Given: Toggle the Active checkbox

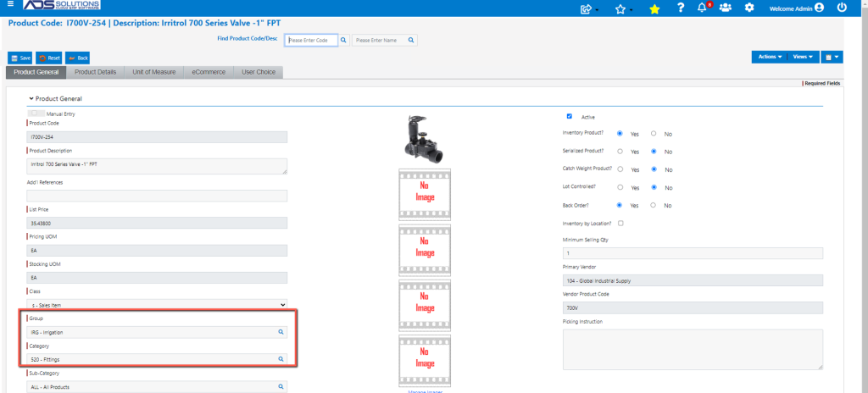Looking at the screenshot, I should click(569, 116).
